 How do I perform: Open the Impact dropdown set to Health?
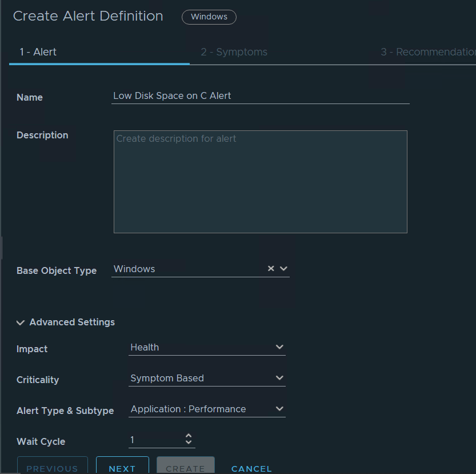tap(207, 348)
